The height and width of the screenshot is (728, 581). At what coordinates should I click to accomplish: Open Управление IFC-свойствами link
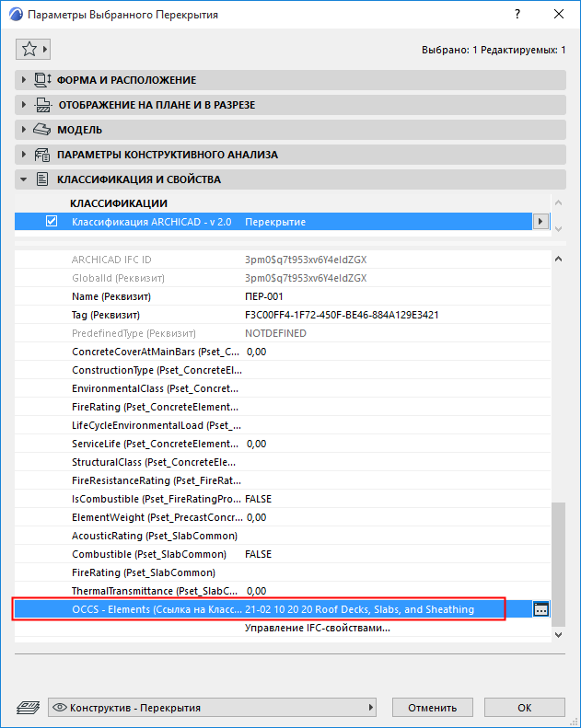pos(318,628)
